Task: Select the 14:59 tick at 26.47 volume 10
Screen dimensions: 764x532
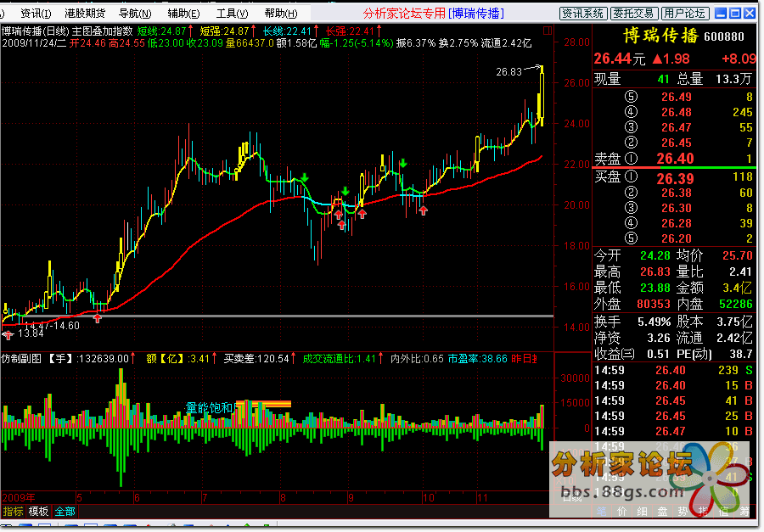Action: (x=673, y=431)
